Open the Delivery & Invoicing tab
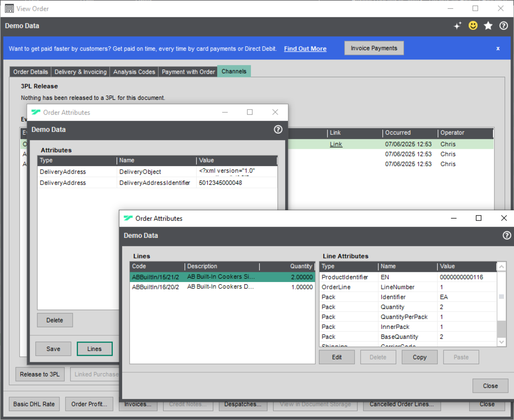This screenshot has height=420, width=514. (x=81, y=72)
